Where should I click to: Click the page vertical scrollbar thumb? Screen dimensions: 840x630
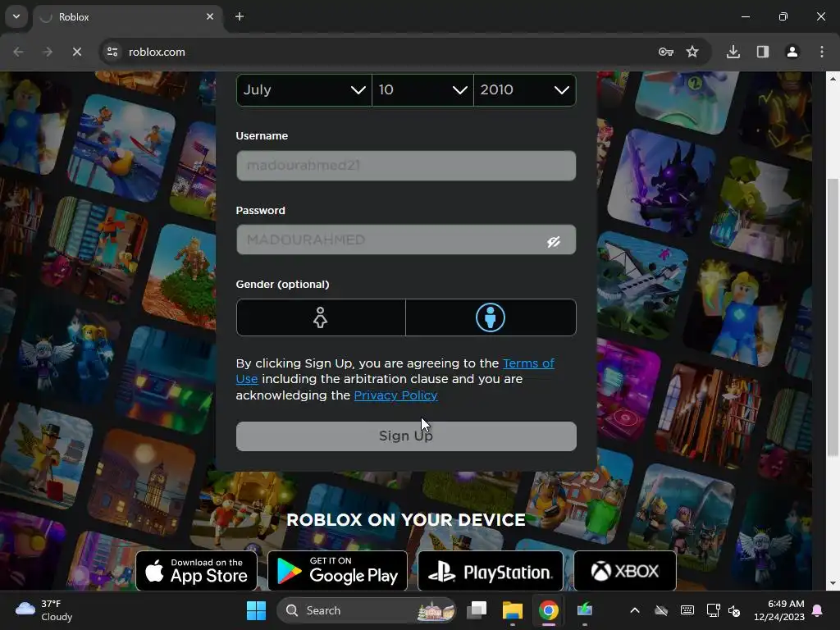click(x=833, y=317)
